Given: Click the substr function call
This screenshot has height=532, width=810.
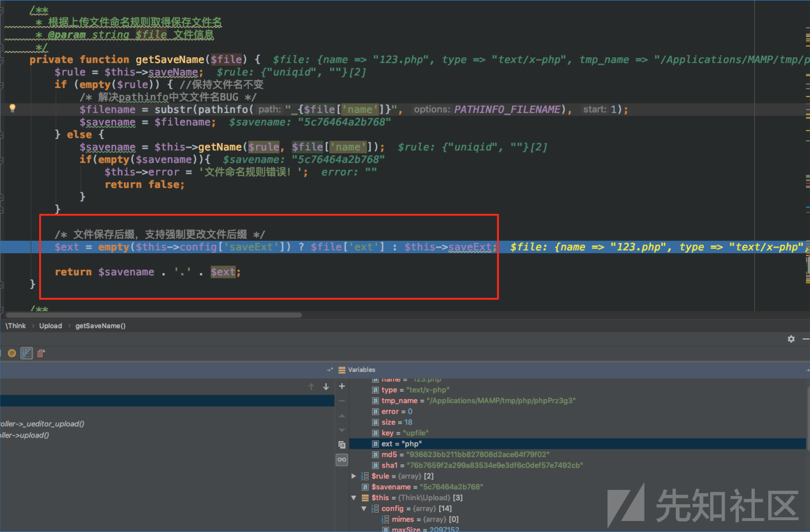Looking at the screenshot, I should 173,110.
